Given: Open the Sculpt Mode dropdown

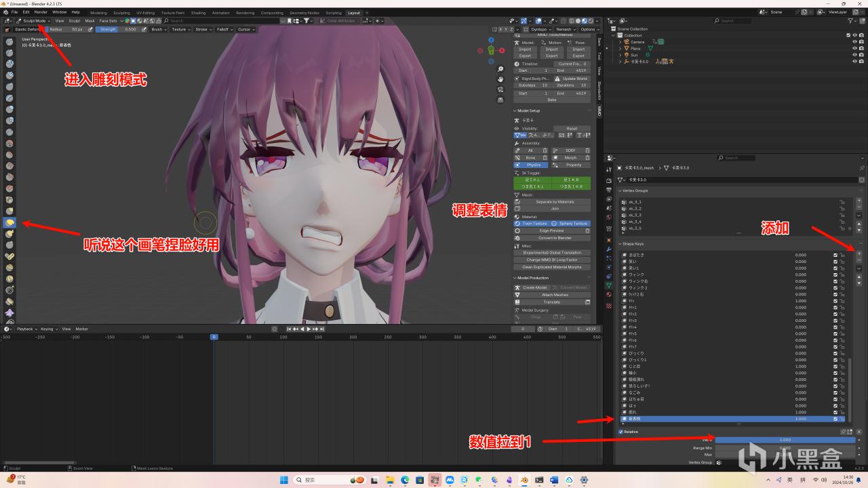Looking at the screenshot, I should pos(32,21).
